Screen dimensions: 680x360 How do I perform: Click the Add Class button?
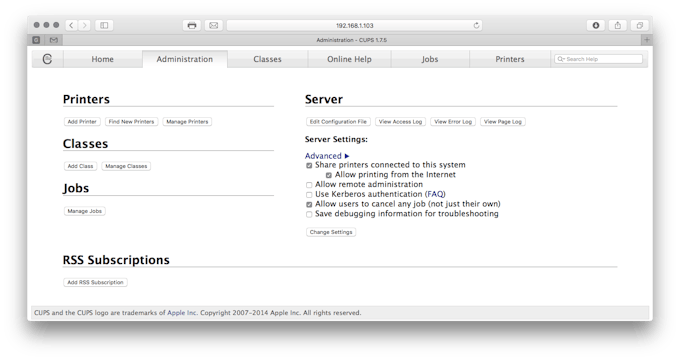click(x=80, y=166)
